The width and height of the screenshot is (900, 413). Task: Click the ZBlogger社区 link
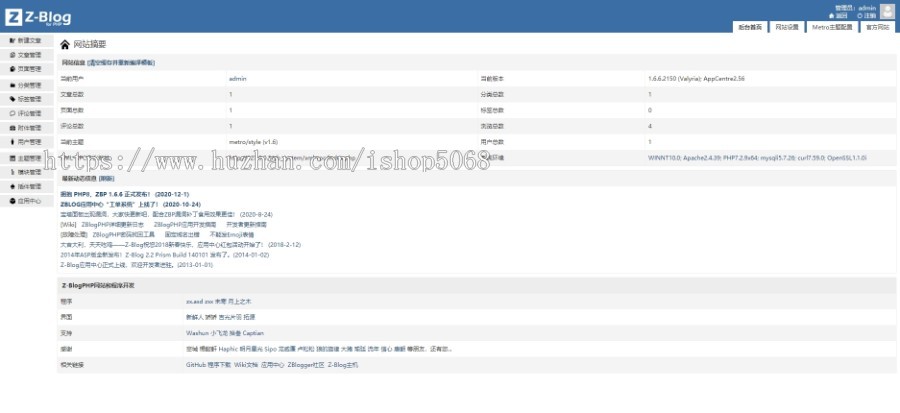(x=306, y=365)
